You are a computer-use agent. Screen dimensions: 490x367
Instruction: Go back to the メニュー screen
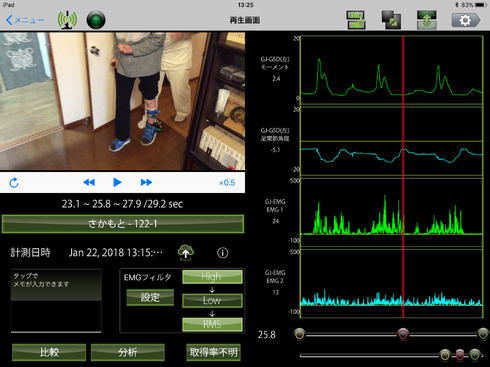point(25,20)
